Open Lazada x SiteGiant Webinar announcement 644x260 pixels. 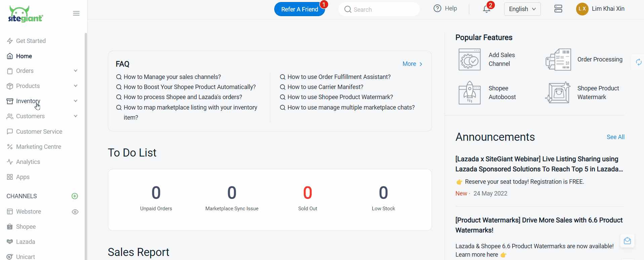(539, 164)
